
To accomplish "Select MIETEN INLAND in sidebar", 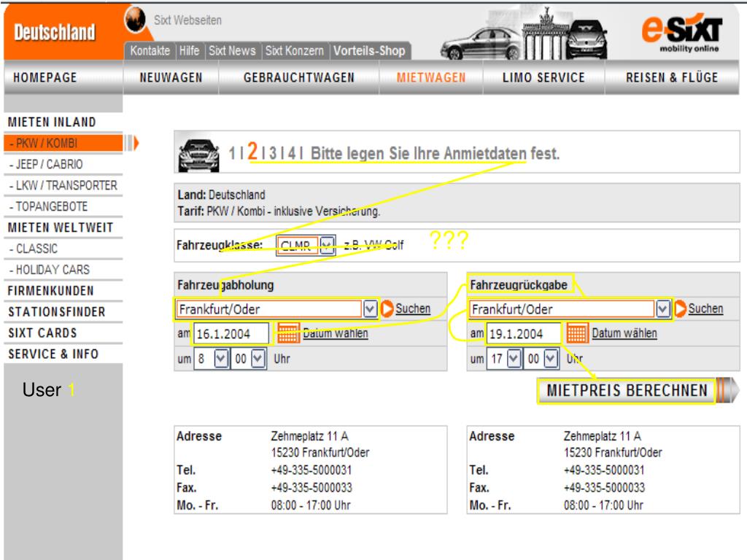I will 52,122.
